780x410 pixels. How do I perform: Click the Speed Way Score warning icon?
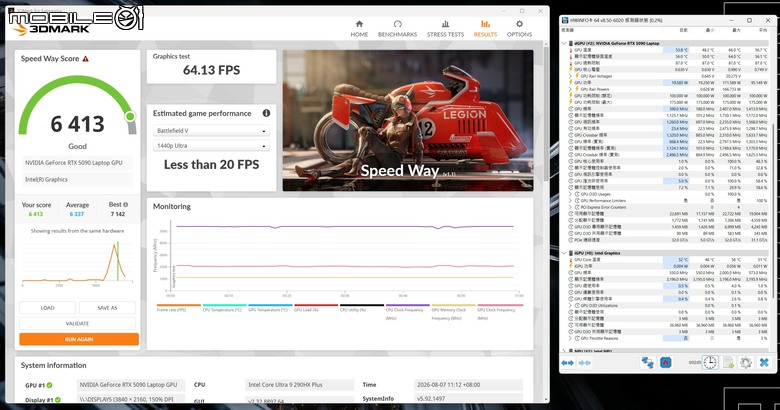coord(86,59)
